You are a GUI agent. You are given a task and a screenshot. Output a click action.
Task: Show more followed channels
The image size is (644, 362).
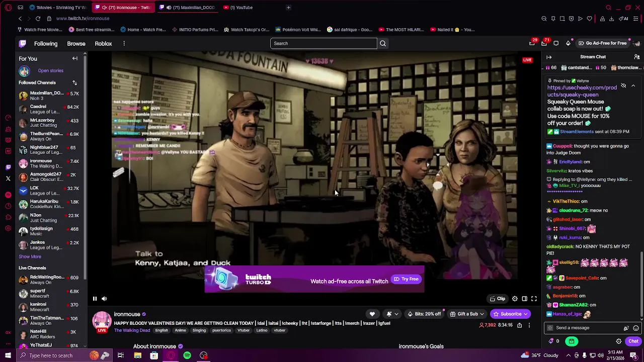pos(30,256)
